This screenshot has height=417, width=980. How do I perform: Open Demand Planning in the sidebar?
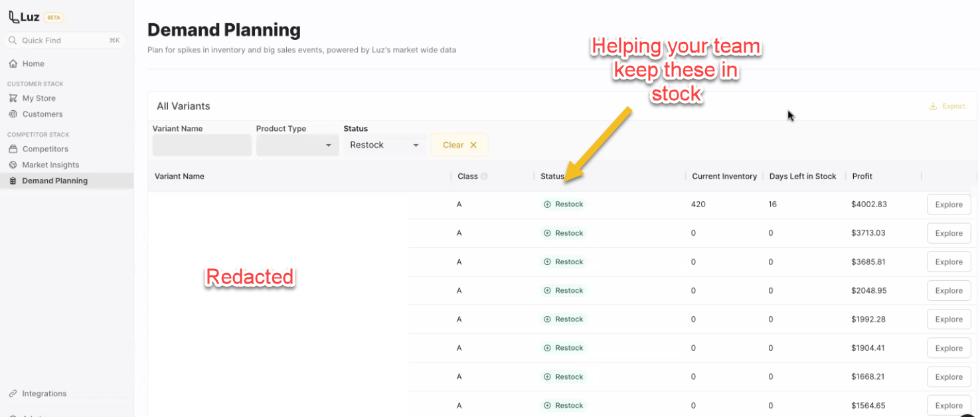pos(54,181)
